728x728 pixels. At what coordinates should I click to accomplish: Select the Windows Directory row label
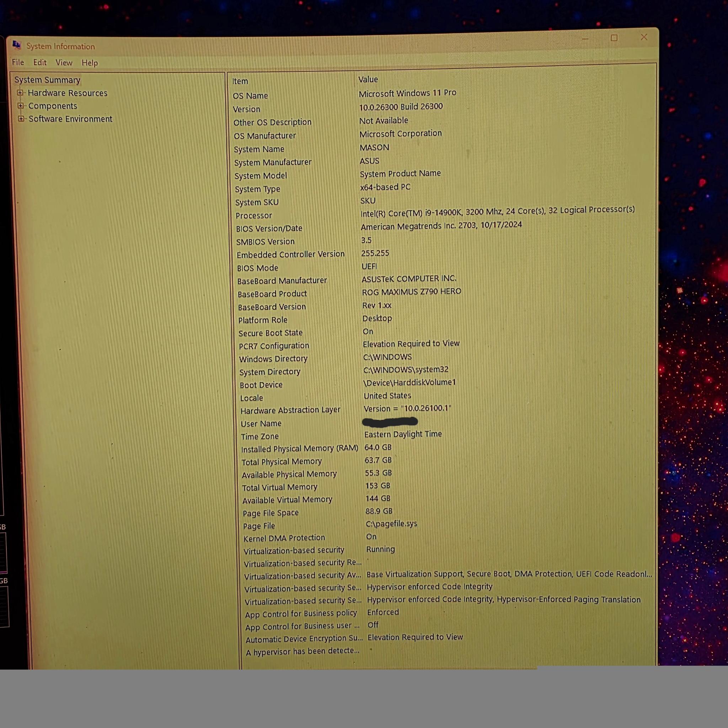273,359
